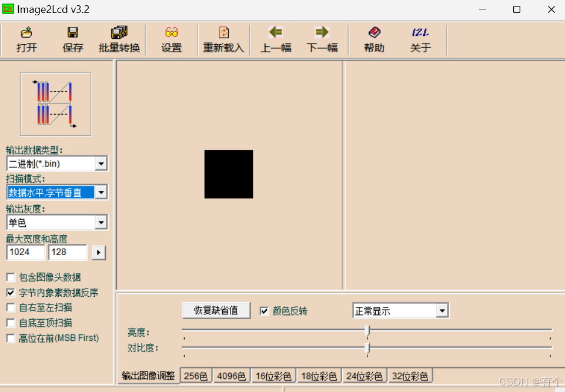Go to next image with 下一幅

tap(322, 39)
